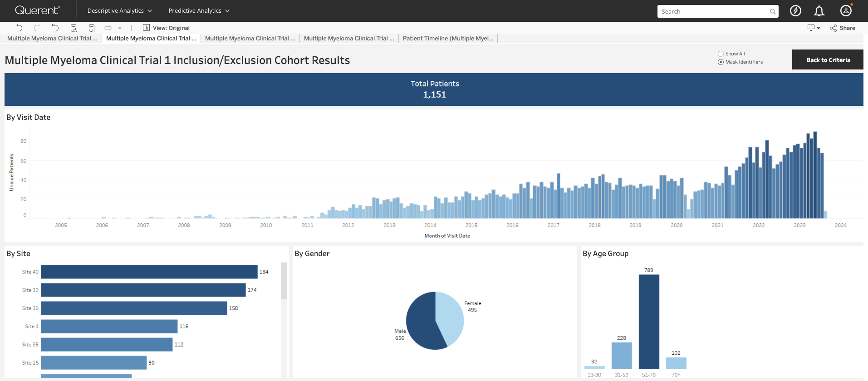
Task: Click the Replay animation icon
Action: 108,28
